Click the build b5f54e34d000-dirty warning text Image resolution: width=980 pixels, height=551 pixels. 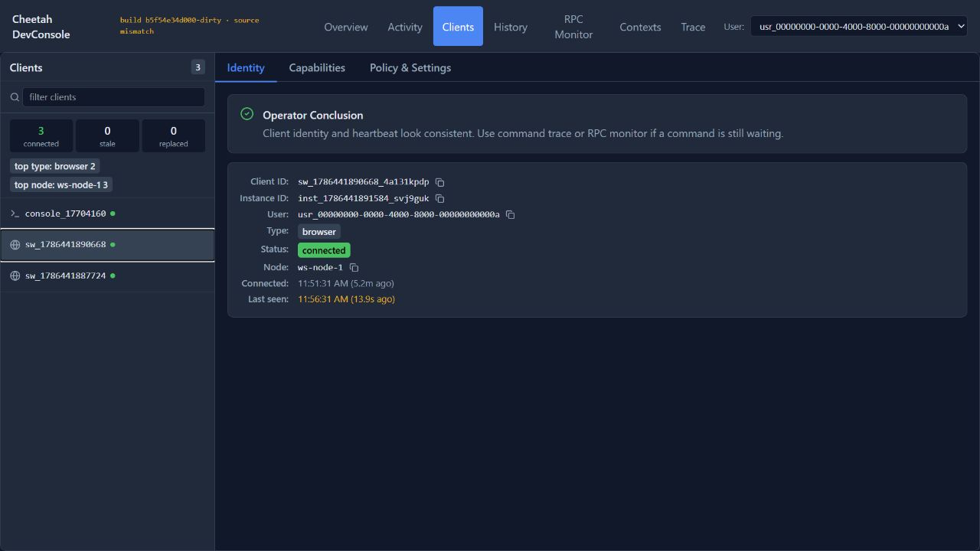[189, 25]
